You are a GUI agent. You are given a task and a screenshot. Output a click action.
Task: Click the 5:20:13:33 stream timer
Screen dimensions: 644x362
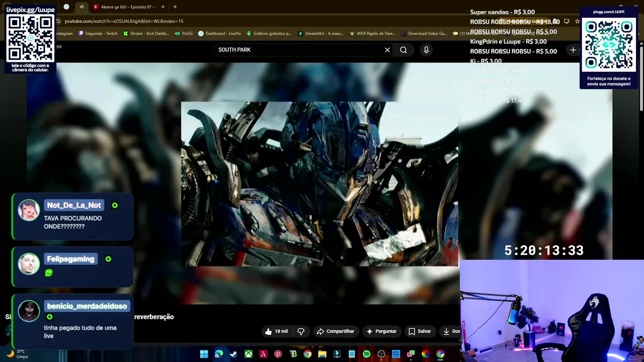[544, 250]
